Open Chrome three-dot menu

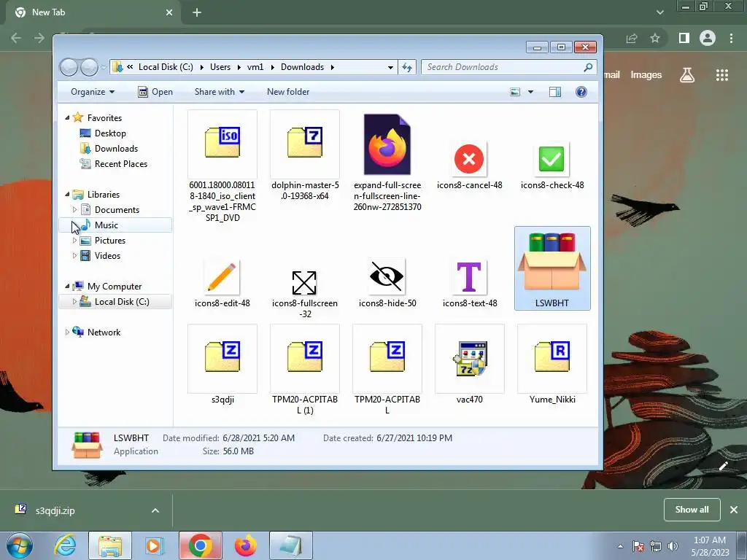coord(731,38)
